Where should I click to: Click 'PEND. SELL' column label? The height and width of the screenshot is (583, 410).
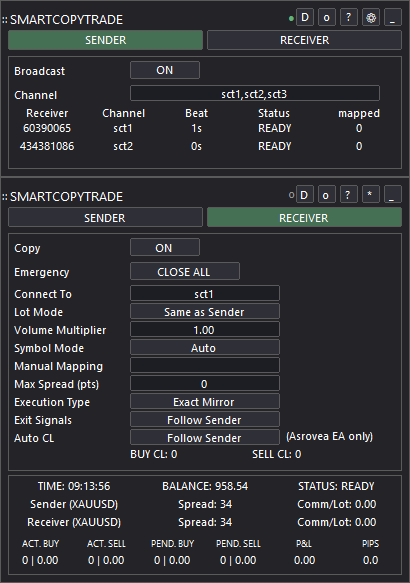[x=238, y=544]
